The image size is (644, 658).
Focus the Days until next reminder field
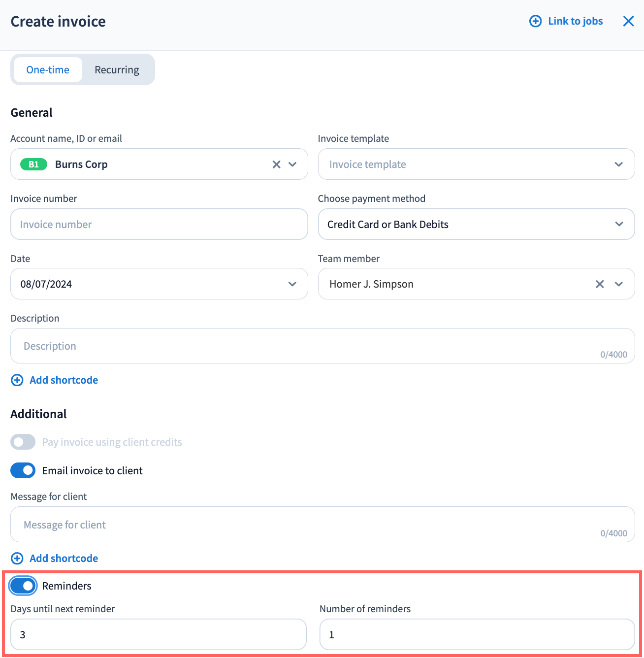pyautogui.click(x=159, y=635)
